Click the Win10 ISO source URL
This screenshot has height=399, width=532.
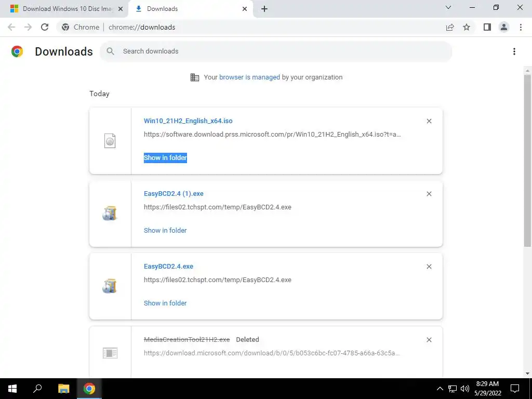272,135
